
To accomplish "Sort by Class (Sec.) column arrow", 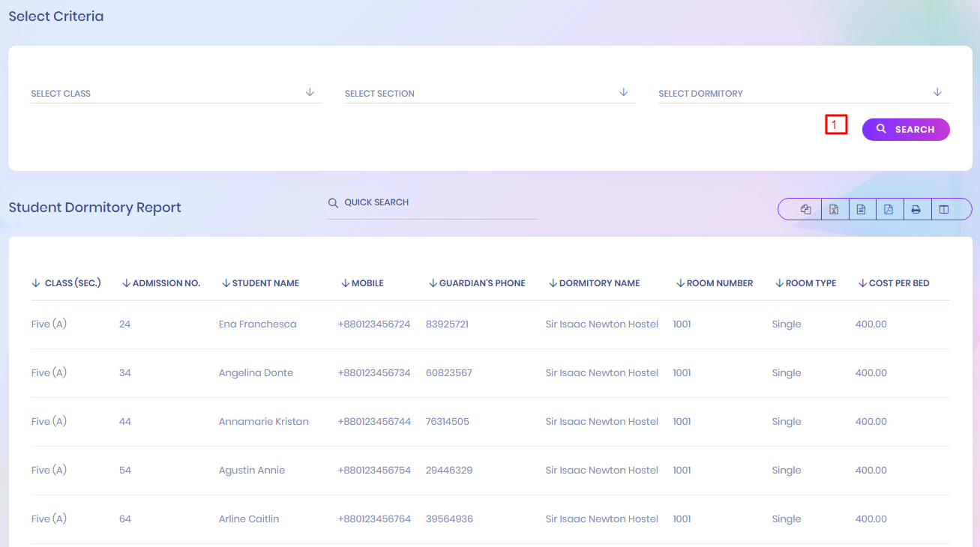I will [x=36, y=283].
